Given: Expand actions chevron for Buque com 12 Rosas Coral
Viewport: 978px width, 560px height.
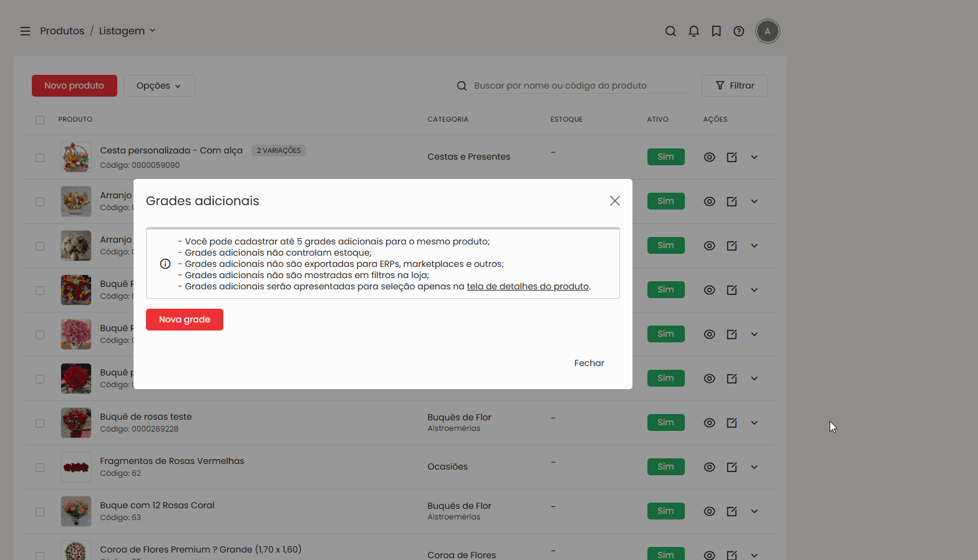Looking at the screenshot, I should coord(754,511).
